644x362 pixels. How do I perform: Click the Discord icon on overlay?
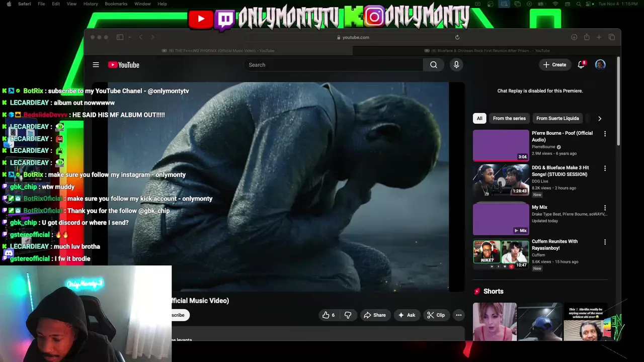coord(9,253)
